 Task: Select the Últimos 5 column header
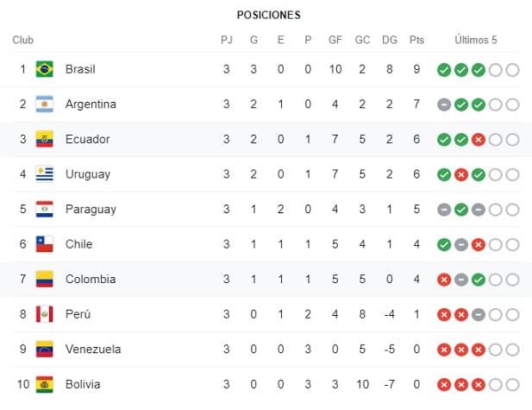tap(476, 40)
